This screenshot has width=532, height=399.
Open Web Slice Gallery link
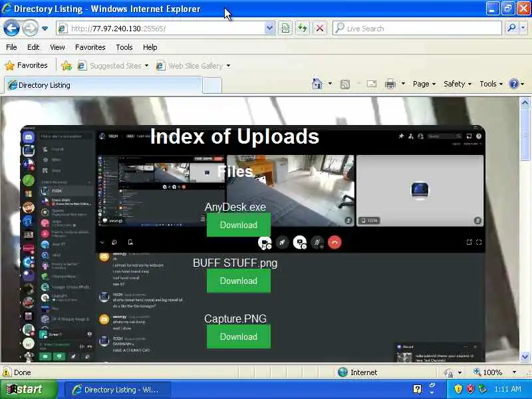(x=190, y=65)
